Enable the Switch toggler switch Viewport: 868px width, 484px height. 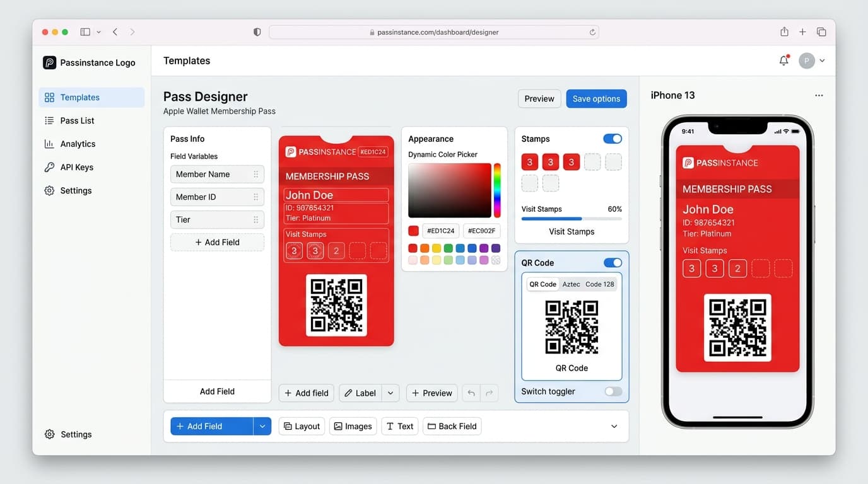click(613, 391)
